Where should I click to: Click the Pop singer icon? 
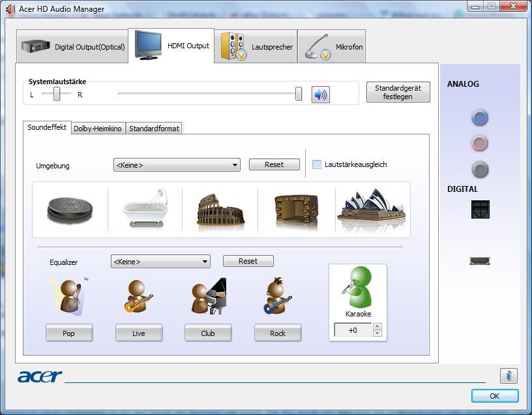(x=70, y=296)
